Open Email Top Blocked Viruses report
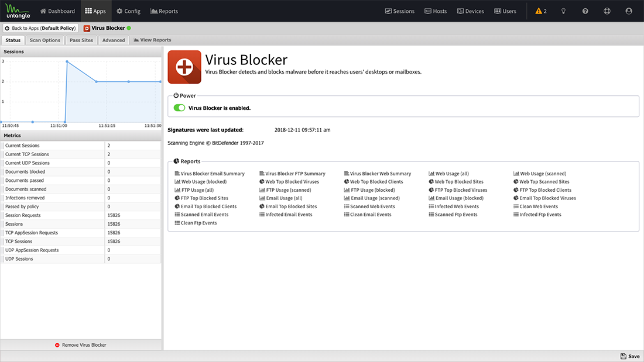This screenshot has width=644, height=362. click(544, 198)
